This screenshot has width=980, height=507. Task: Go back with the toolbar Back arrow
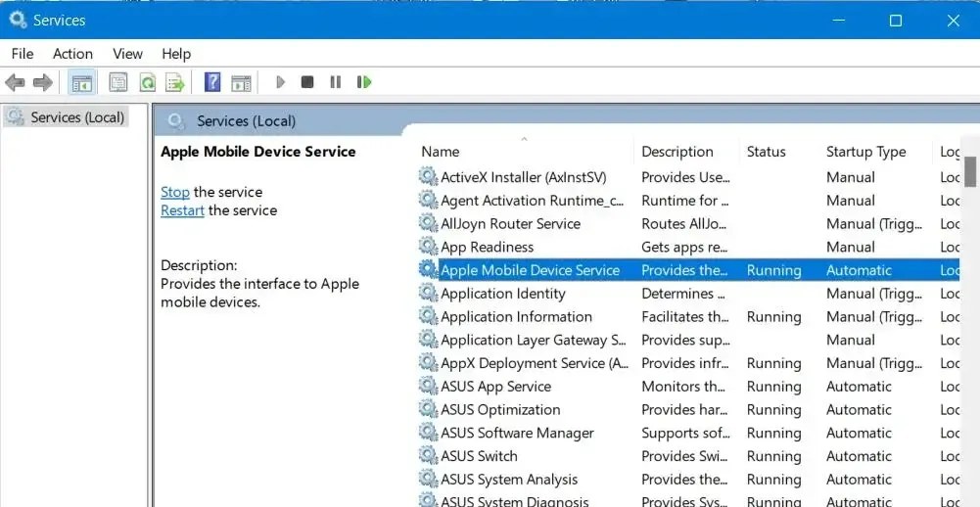pos(15,82)
